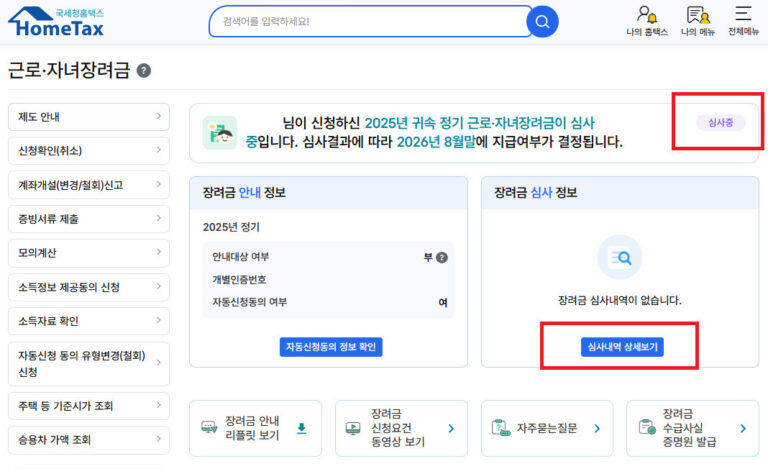
Task: Click the clipboard icon in 수급사실 증명원 card
Action: [647, 427]
